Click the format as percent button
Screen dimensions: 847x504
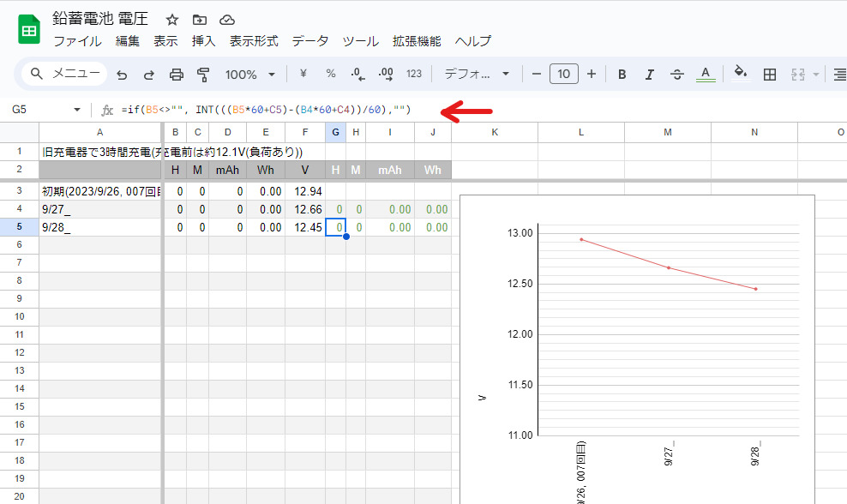(x=330, y=75)
